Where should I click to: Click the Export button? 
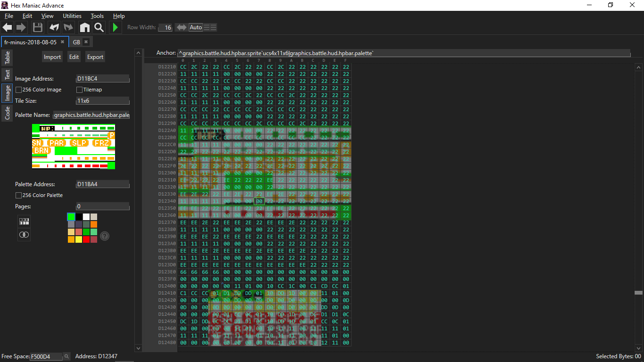[95, 57]
